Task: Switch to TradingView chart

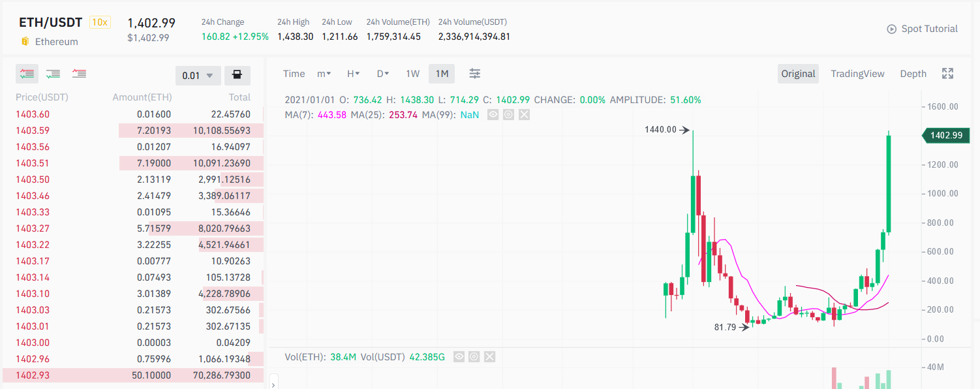Action: (857, 74)
